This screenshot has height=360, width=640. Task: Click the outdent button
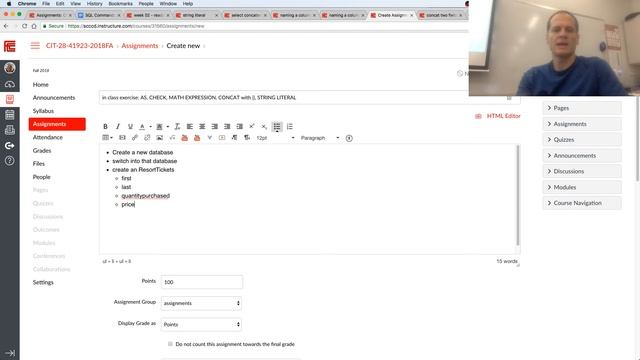tap(227, 127)
